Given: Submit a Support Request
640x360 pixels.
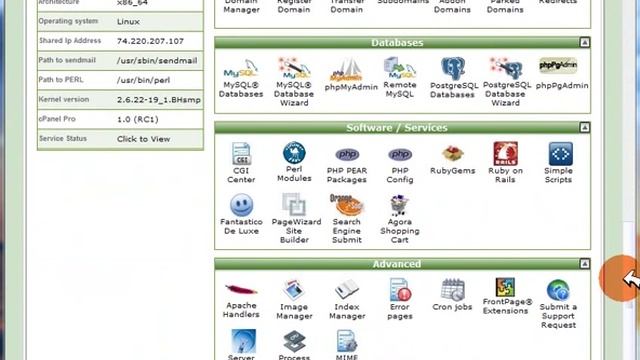Looking at the screenshot, I should 558,304.
